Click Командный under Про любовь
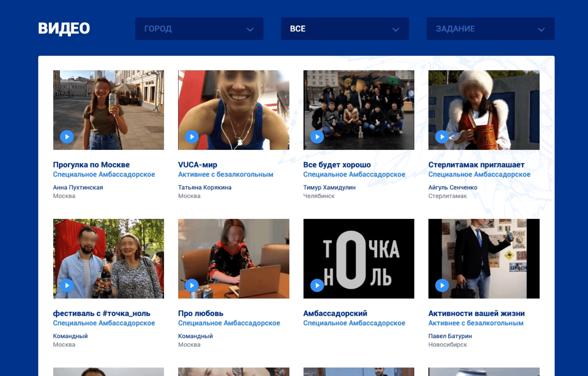This screenshot has height=376, width=588. coord(196,336)
